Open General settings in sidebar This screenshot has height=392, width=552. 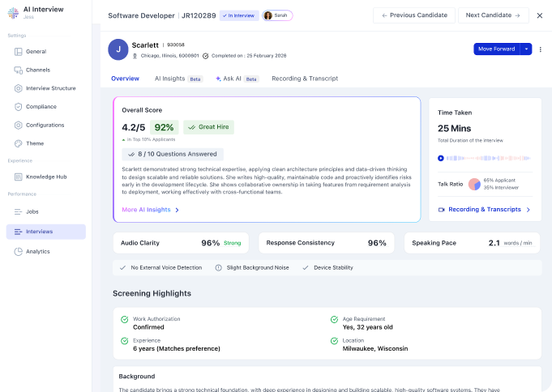36,51
